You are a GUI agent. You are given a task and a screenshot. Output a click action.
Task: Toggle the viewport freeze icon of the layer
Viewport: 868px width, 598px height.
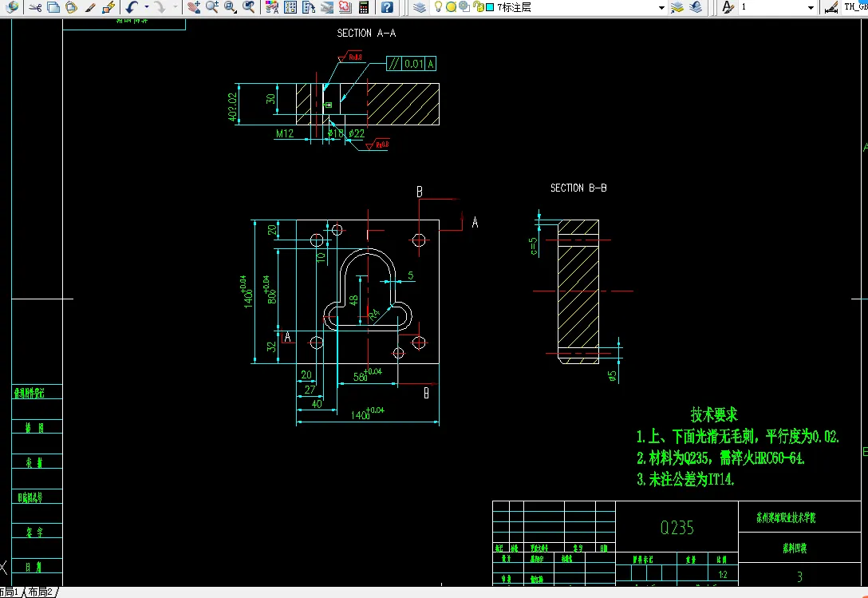pos(464,7)
